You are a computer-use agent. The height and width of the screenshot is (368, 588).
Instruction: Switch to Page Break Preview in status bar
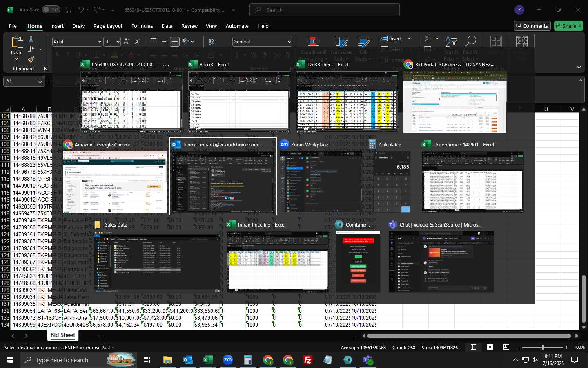click(x=506, y=347)
